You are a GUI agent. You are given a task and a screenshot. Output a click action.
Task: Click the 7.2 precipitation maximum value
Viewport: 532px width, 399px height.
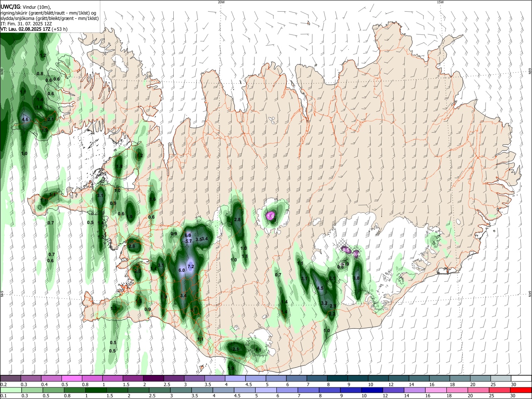[x=191, y=266]
